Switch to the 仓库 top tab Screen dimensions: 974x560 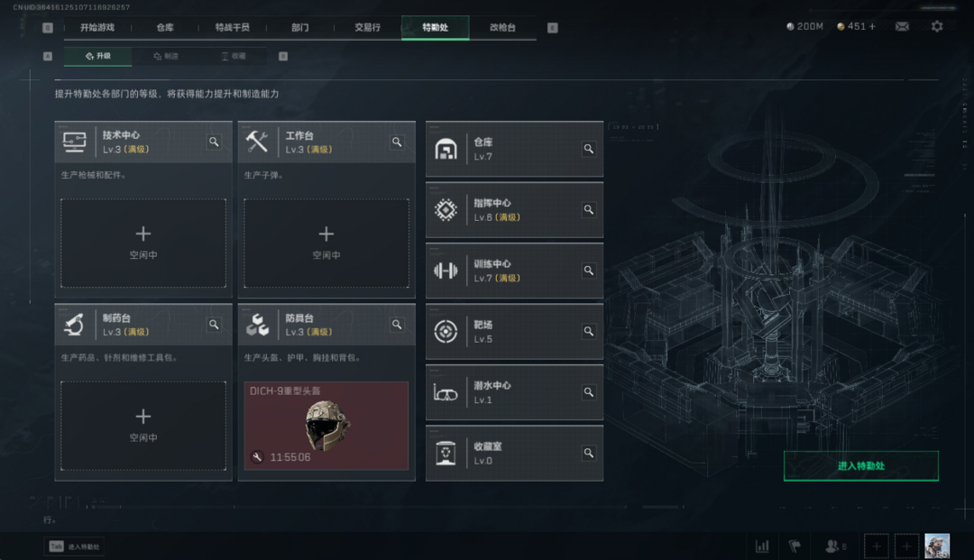(165, 27)
